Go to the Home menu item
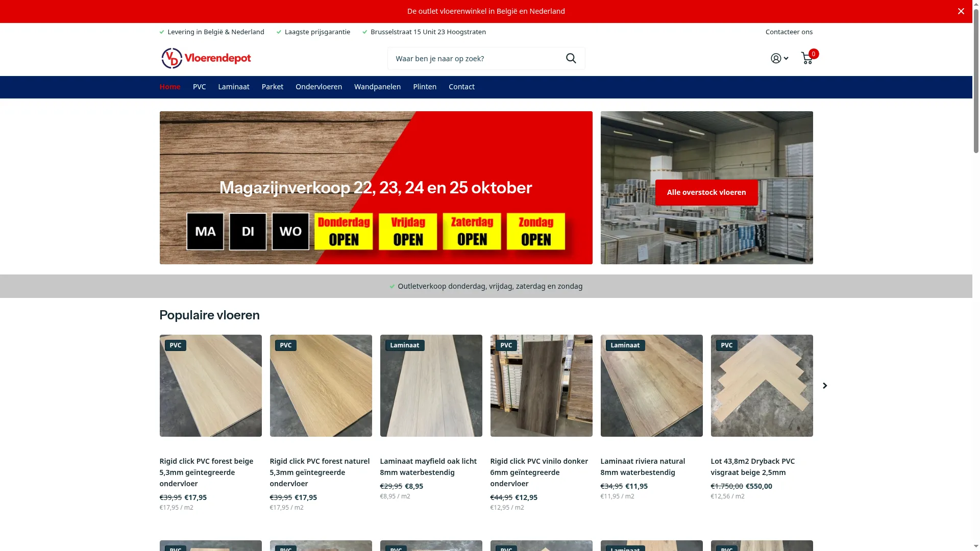 coord(170,87)
